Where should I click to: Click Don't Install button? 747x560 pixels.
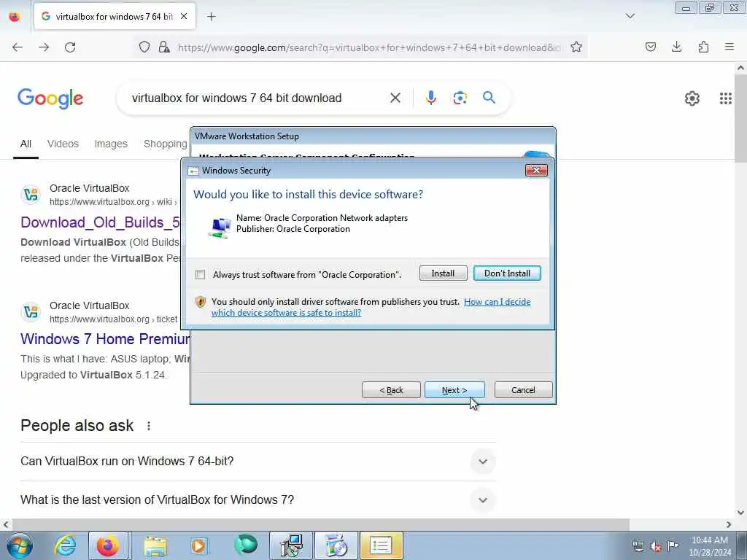(x=508, y=273)
